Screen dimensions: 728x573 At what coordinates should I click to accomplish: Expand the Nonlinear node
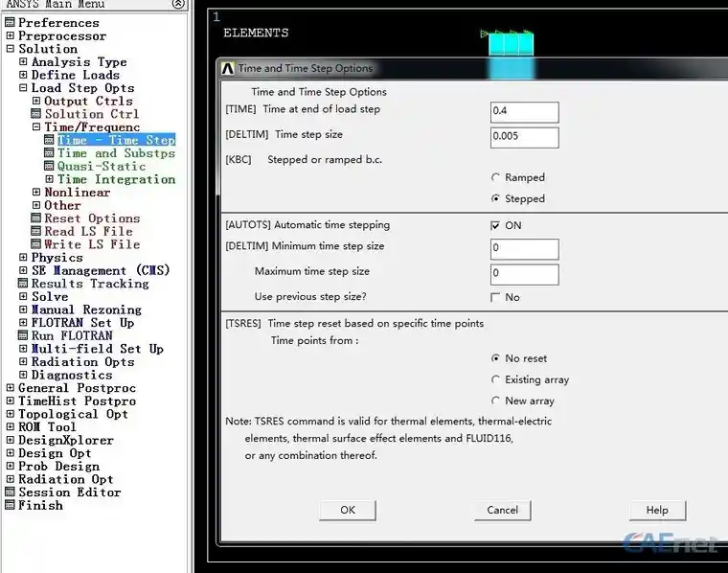pyautogui.click(x=36, y=192)
